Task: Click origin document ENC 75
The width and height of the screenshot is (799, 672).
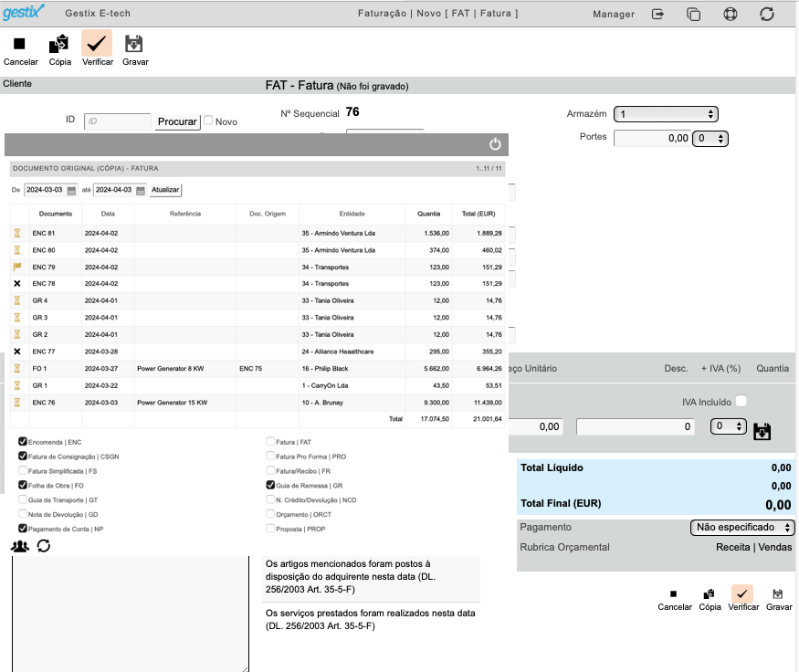Action: pos(251,368)
